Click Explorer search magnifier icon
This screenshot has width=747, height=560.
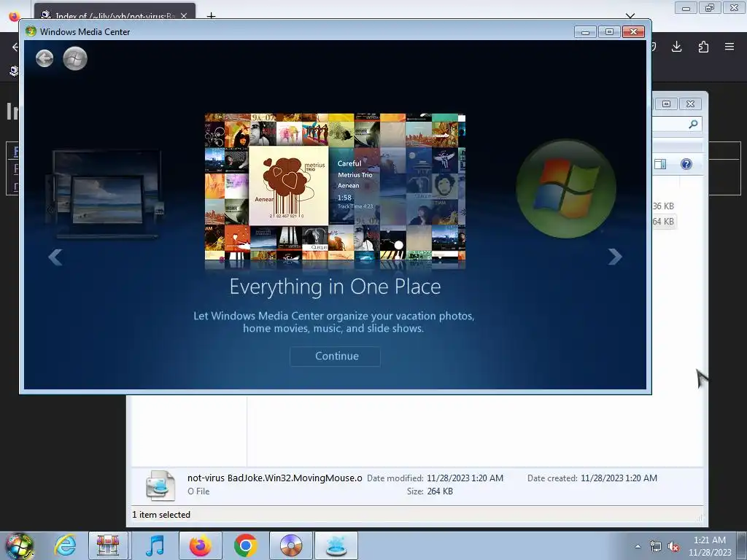(693, 124)
